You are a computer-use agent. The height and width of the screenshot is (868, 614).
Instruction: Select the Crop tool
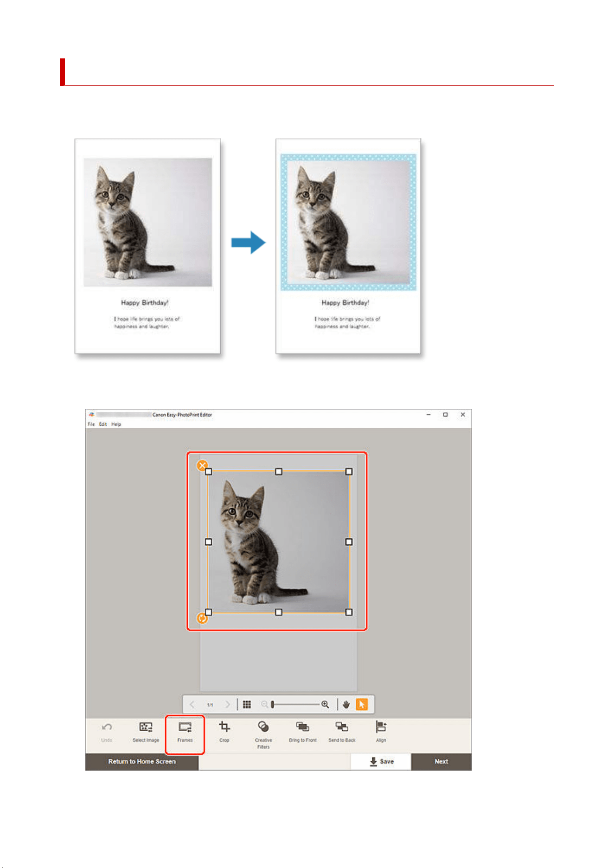[224, 732]
